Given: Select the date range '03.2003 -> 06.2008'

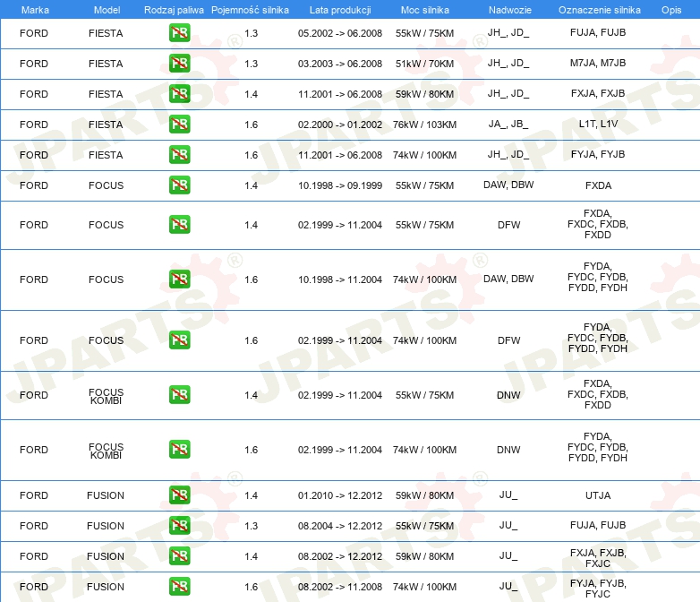Looking at the screenshot, I should (340, 64).
